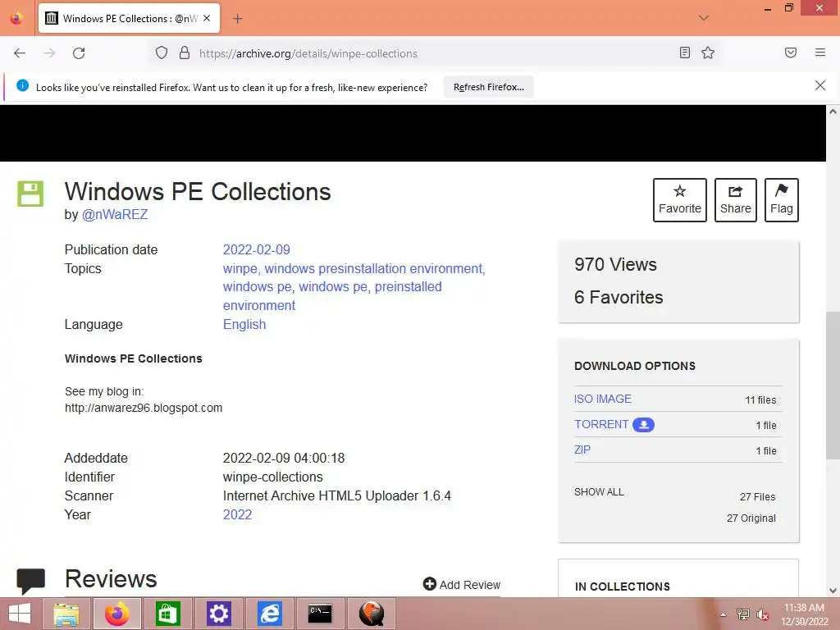This screenshot has height=630, width=840.
Task: Click the network tray icon
Action: click(x=742, y=614)
